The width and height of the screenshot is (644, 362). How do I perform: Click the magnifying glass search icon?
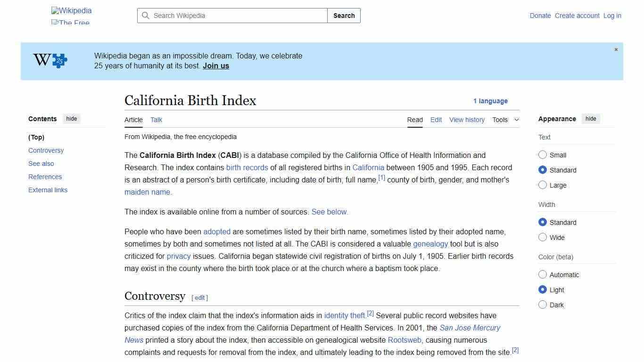[x=146, y=16]
